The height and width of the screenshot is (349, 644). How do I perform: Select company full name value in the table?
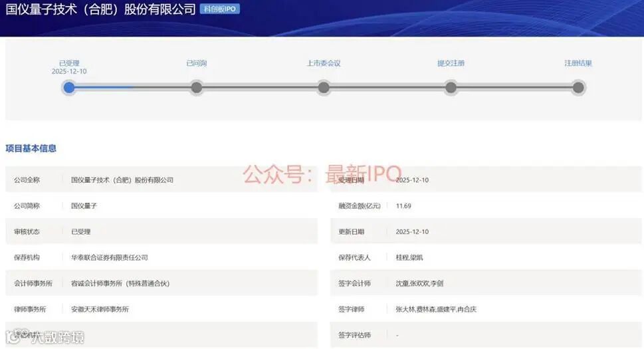pyautogui.click(x=122, y=180)
